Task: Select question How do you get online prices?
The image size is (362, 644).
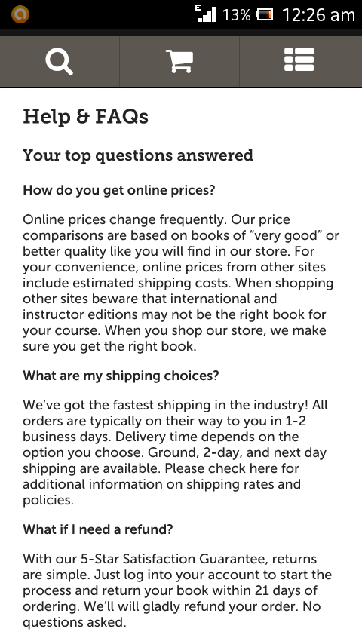Action: click(x=119, y=190)
